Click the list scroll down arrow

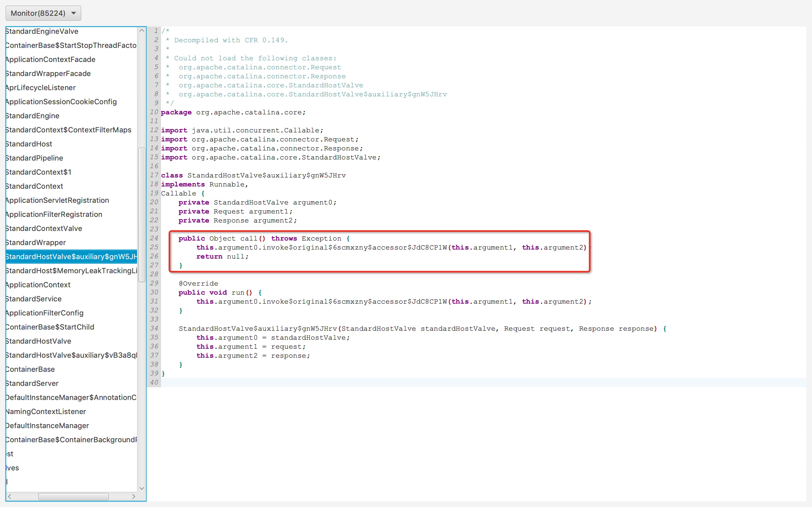142,488
